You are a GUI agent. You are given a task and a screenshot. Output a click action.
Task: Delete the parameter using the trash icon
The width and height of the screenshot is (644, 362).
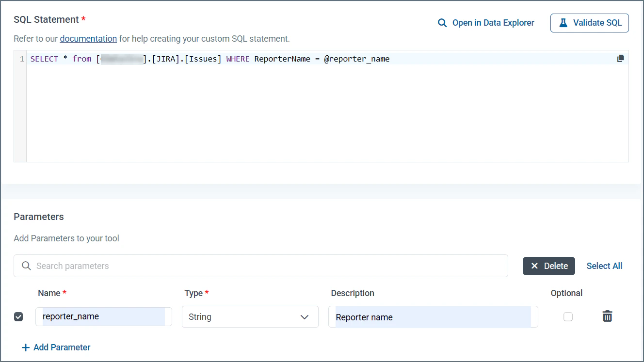[608, 316]
